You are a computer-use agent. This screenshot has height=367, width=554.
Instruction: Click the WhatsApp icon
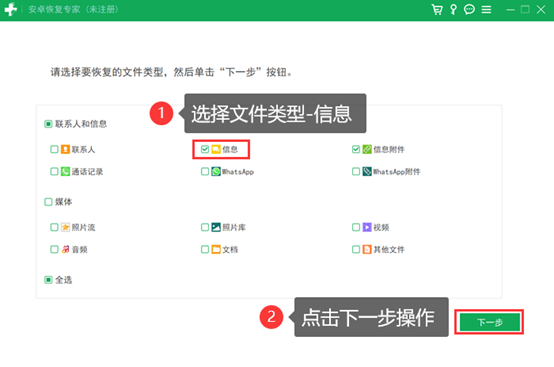216,172
